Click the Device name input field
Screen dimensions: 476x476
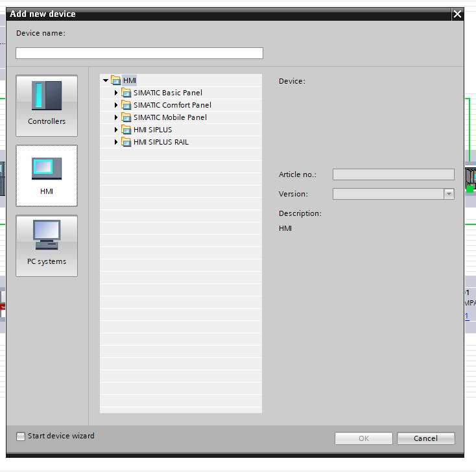click(x=139, y=53)
